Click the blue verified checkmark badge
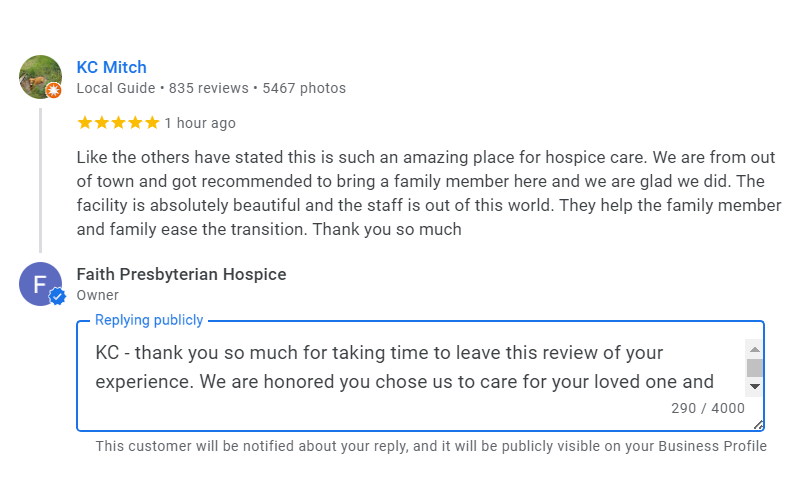 [57, 296]
